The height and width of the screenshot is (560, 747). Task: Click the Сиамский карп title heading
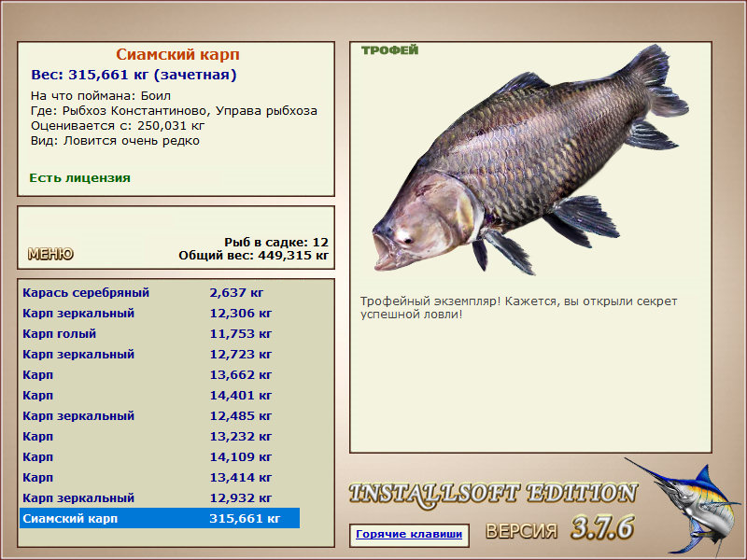coord(177,54)
